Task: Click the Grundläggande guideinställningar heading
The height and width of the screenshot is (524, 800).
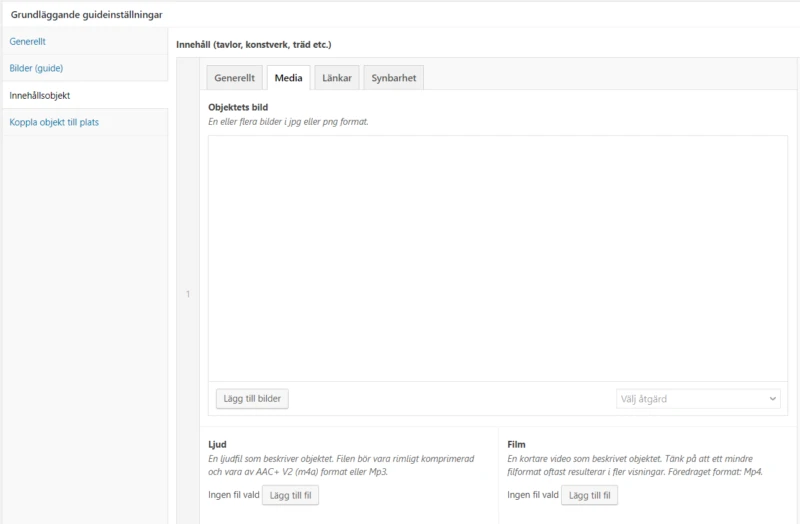Action: [87, 15]
